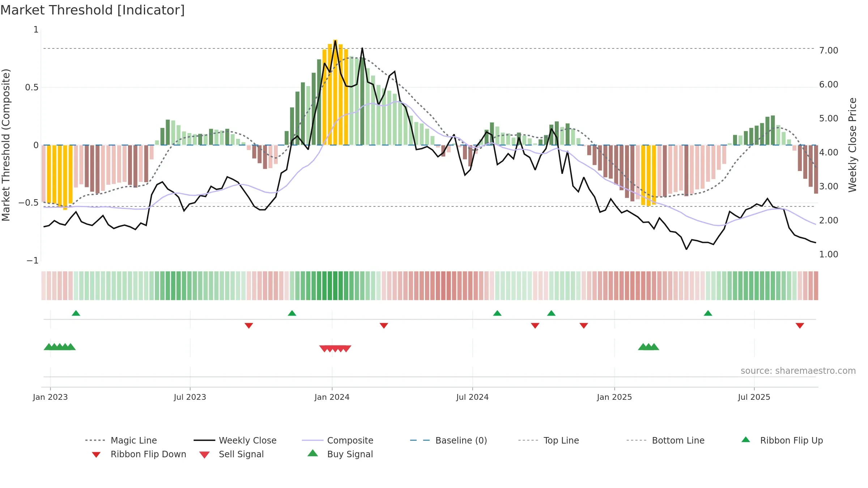The height and width of the screenshot is (488, 868).
Task: Click the Sell Signal cluster at January 2024
Action: tap(335, 348)
